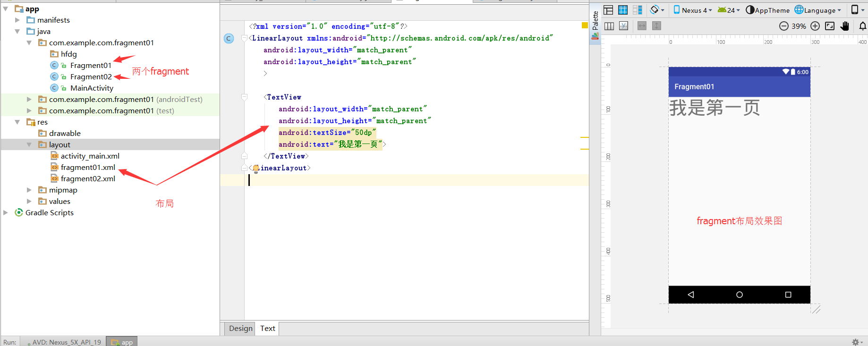Click the expand horizontally icon
The width and height of the screenshot is (868, 346).
642,26
